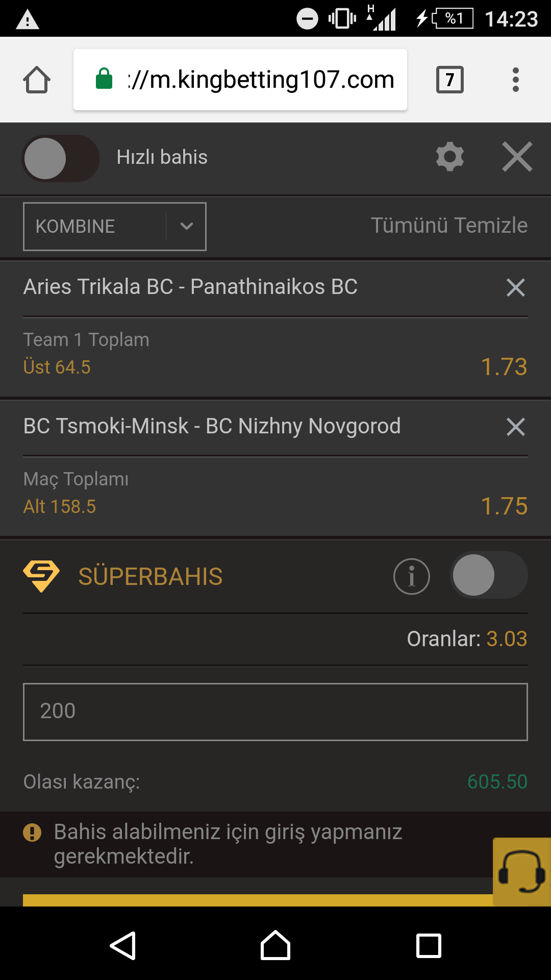Open browser three-dot overflow menu
The image size is (551, 980).
point(516,80)
